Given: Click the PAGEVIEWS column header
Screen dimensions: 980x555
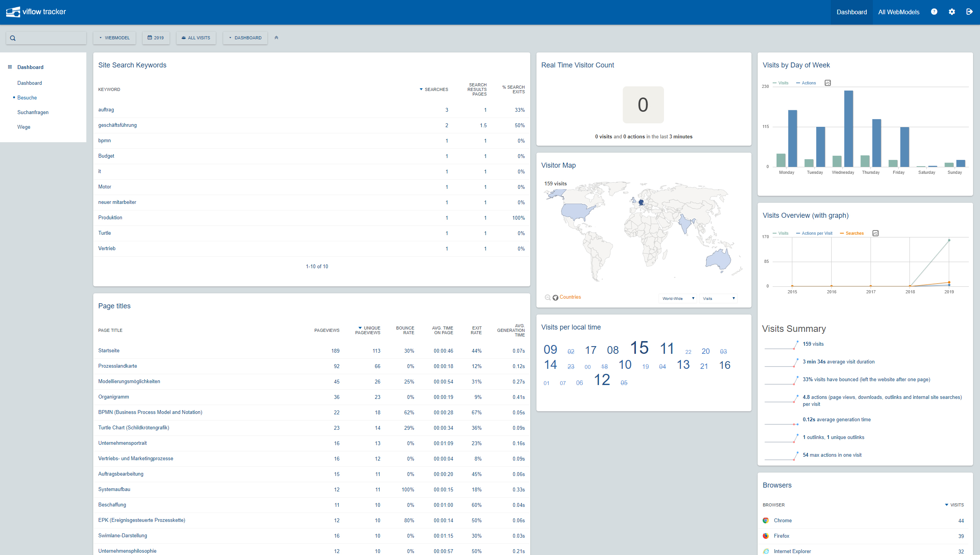Looking at the screenshot, I should (x=327, y=330).
